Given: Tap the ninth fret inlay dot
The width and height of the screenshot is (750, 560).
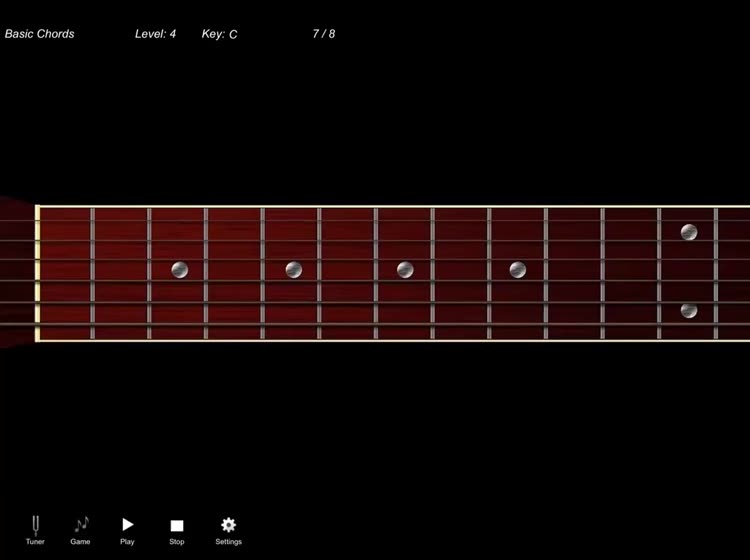Looking at the screenshot, I should click(x=518, y=270).
